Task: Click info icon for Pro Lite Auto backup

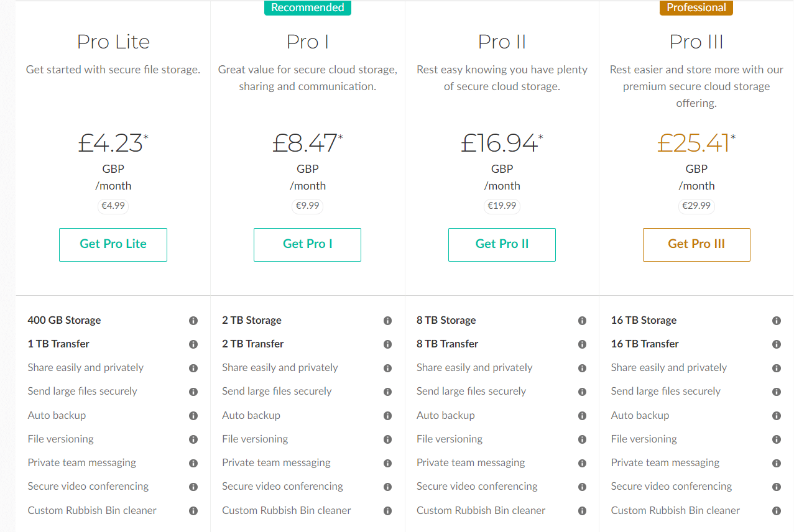Action: [193, 416]
